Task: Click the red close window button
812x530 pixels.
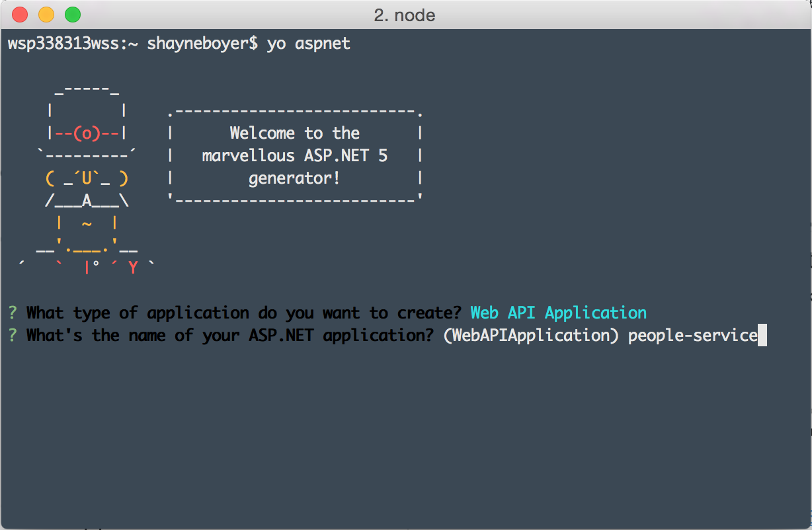Action: (x=20, y=15)
